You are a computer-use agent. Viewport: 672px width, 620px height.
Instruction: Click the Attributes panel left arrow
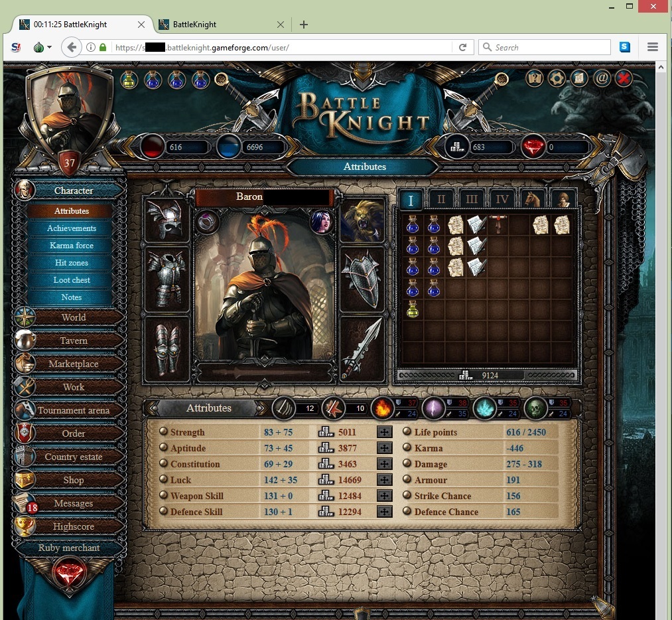click(153, 408)
